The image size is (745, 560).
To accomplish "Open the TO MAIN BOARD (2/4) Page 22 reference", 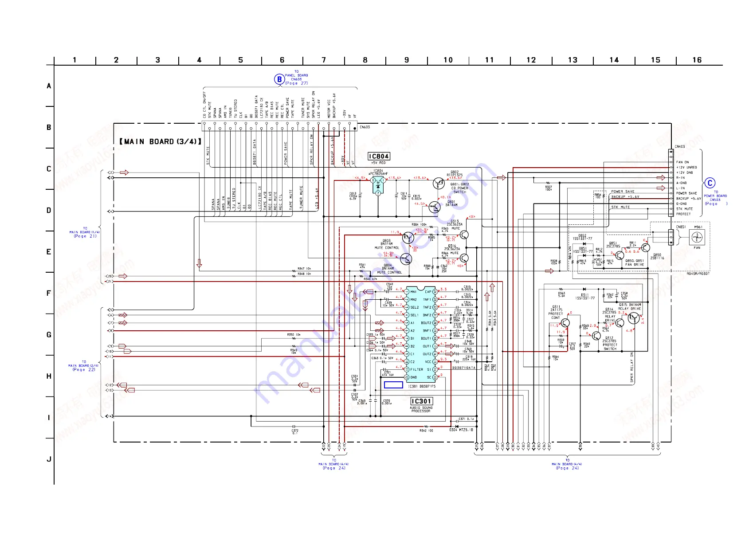I will tap(83, 366).
